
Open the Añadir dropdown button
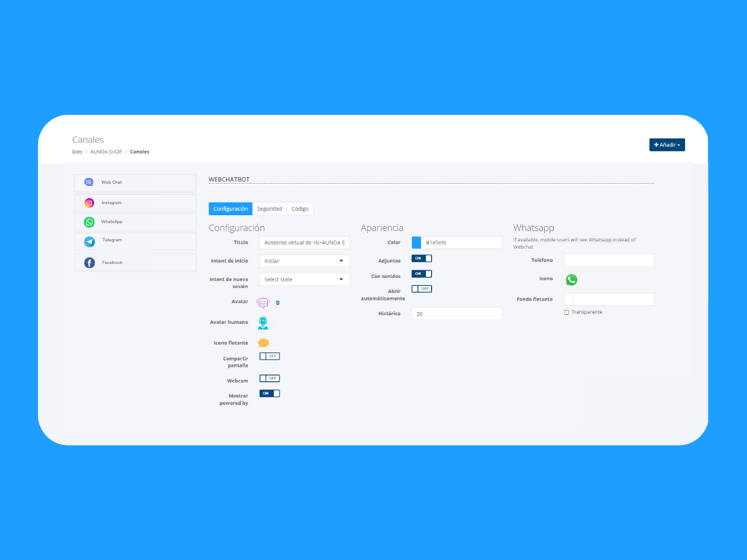coord(667,145)
